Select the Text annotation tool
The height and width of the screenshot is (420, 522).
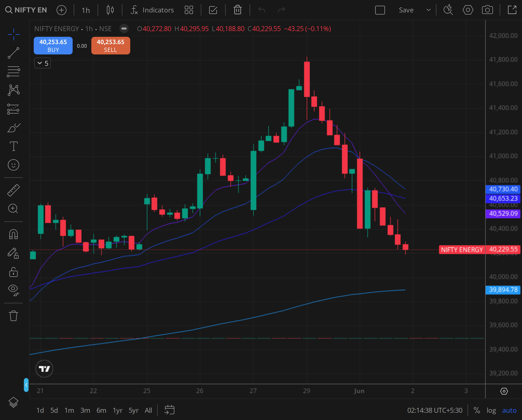coord(13,146)
